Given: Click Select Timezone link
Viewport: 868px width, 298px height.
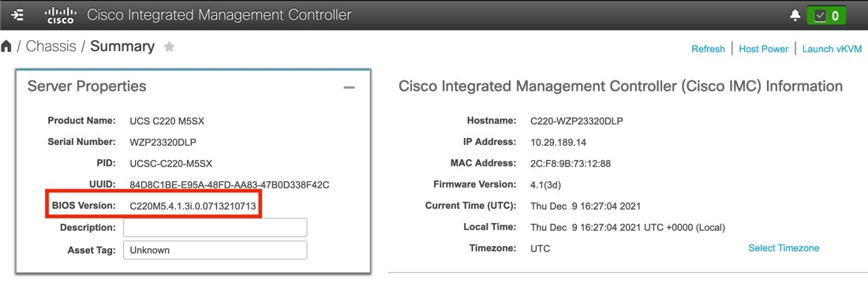Looking at the screenshot, I should [784, 248].
